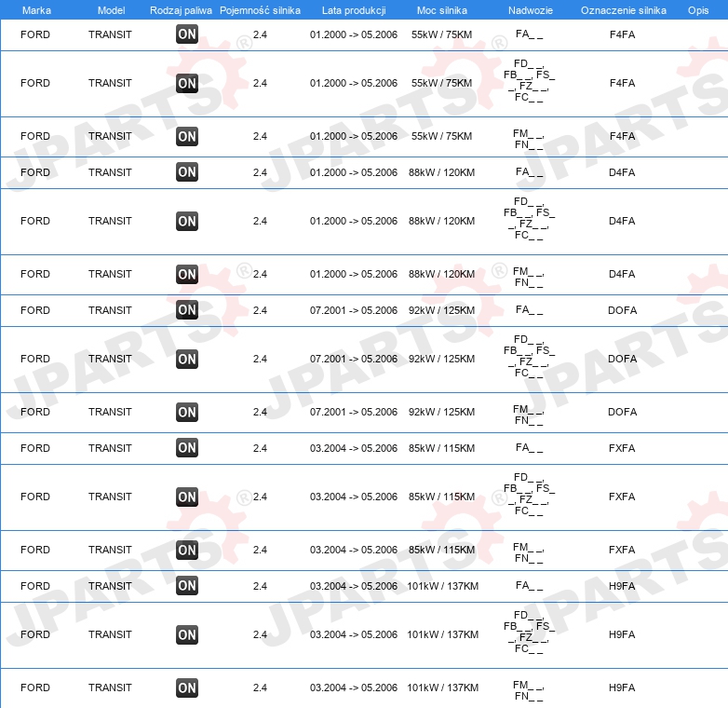Click F4FA engine code in the FD__ body row

(x=622, y=83)
